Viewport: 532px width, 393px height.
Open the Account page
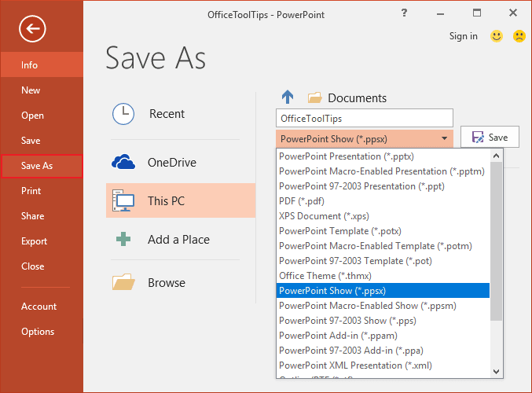point(42,306)
